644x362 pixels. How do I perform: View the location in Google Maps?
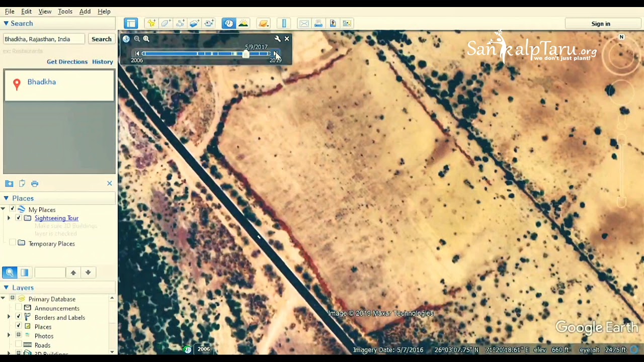point(347,23)
